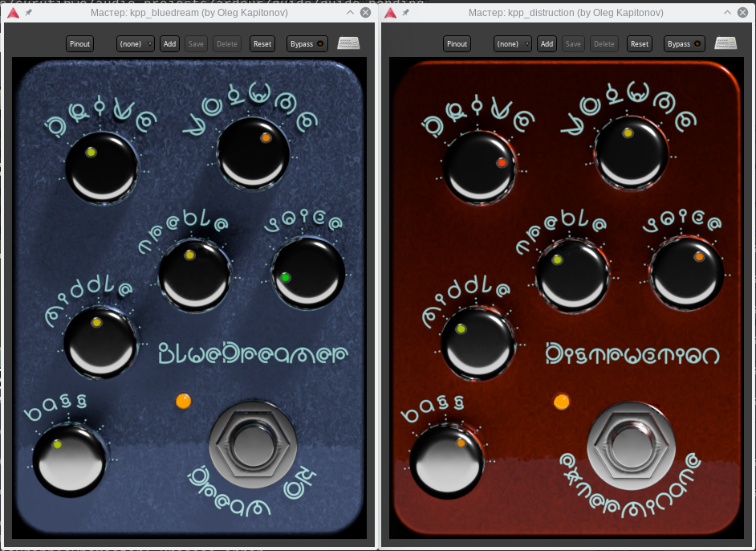The image size is (756, 551).
Task: Toggle Bypass in kpp_bluedream window
Action: point(307,44)
